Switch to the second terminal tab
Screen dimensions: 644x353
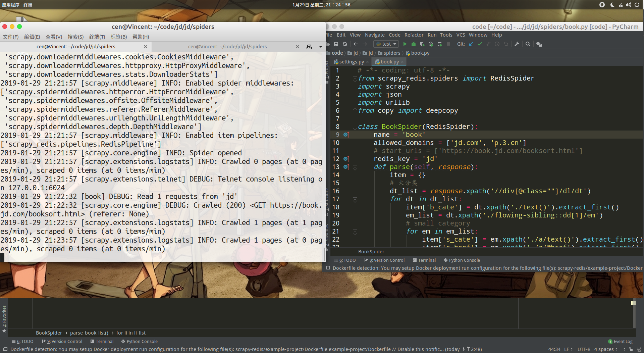pyautogui.click(x=227, y=47)
